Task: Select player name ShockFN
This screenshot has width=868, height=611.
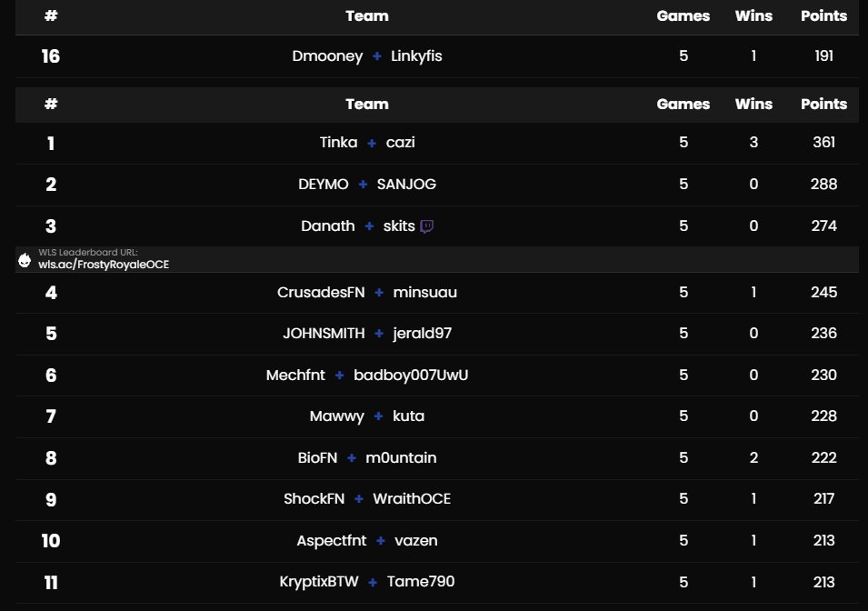Action: 314,498
